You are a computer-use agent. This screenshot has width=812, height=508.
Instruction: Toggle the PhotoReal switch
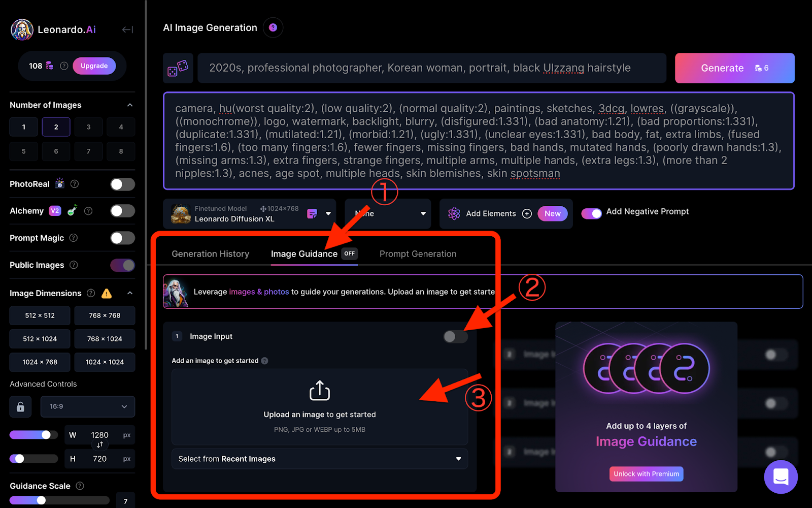(x=123, y=184)
